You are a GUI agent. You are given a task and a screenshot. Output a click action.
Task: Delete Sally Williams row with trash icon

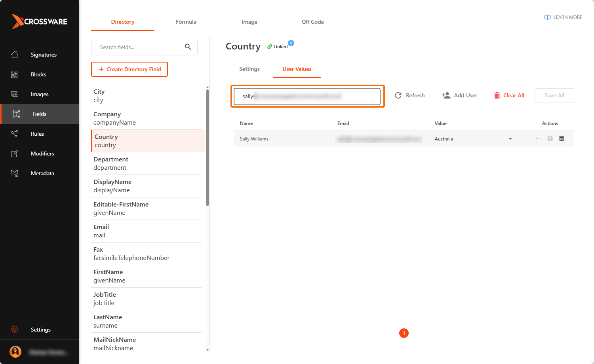(x=562, y=138)
